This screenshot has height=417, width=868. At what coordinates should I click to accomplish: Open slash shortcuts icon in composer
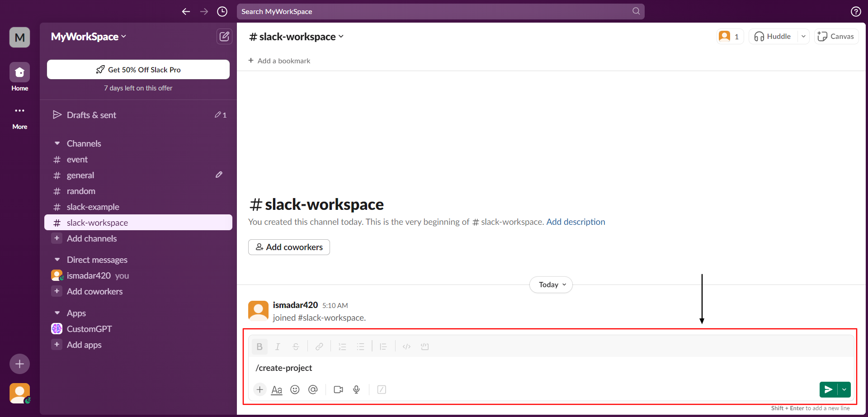[x=382, y=389]
